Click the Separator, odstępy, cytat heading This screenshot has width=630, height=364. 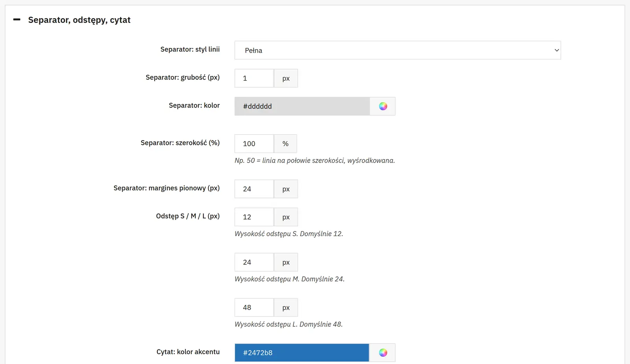(79, 20)
